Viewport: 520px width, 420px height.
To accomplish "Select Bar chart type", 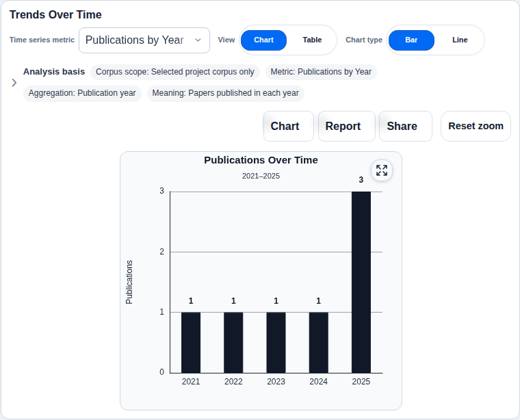I will (x=411, y=40).
